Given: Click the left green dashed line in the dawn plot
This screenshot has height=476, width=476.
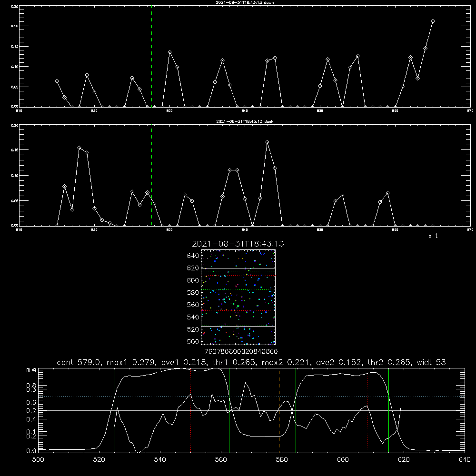Looking at the screenshot, I should pyautogui.click(x=151, y=56).
